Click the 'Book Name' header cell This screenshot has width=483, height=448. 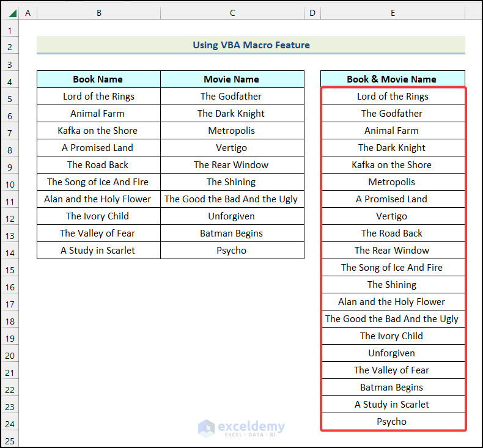98,79
